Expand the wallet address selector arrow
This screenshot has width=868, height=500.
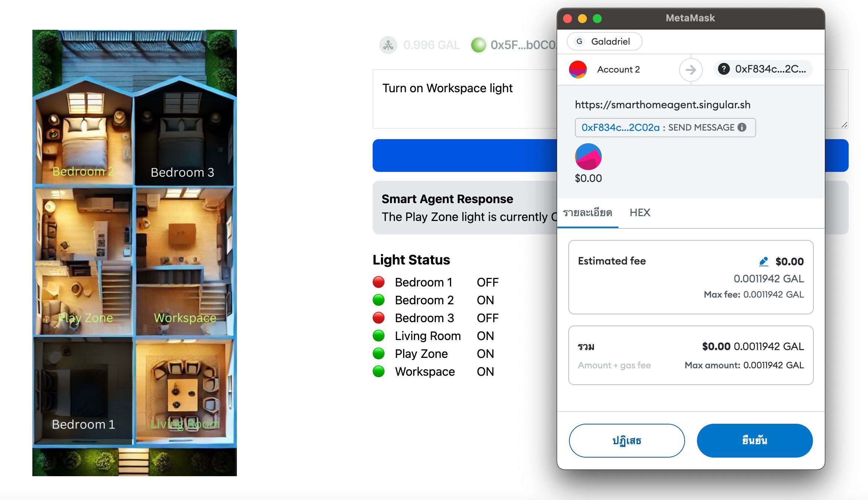click(690, 69)
